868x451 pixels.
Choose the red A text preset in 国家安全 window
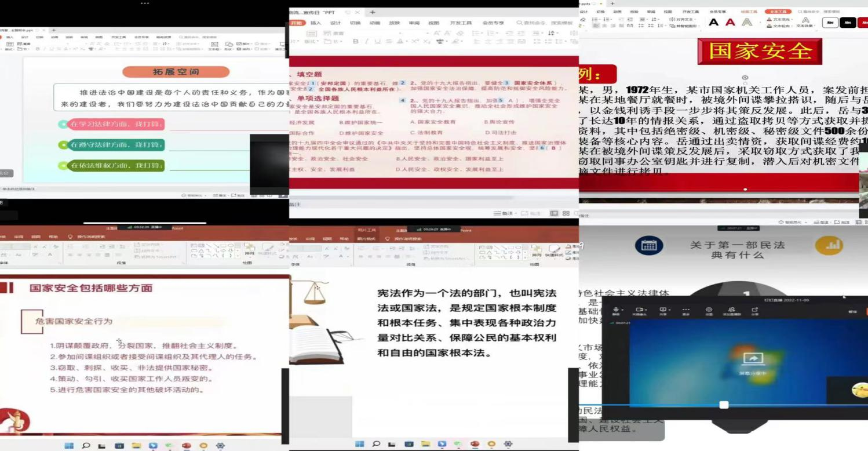(x=730, y=22)
